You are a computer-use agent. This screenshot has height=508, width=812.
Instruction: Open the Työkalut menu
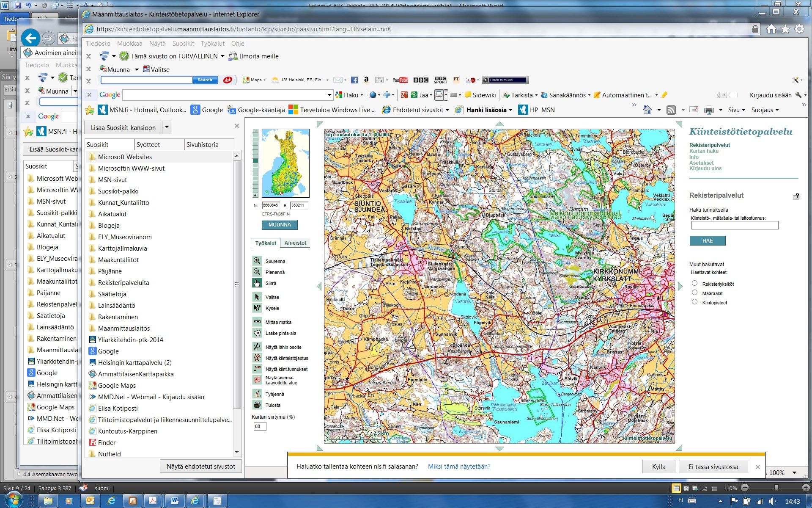[x=213, y=44]
